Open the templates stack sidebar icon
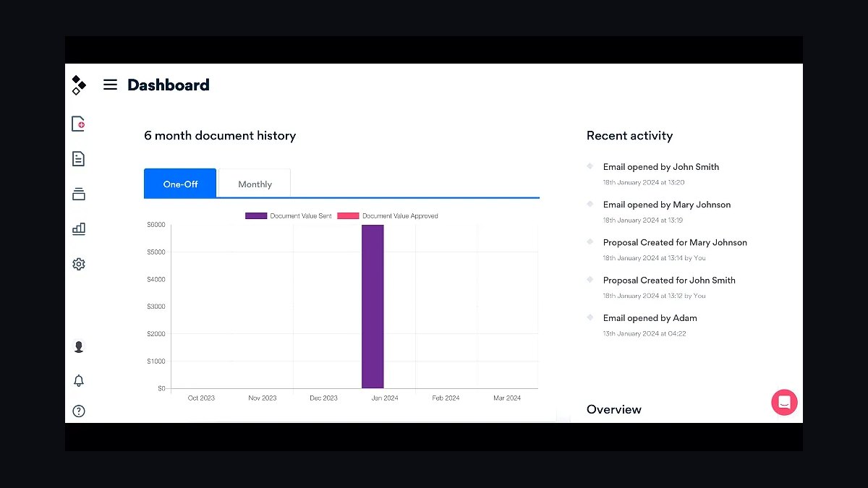Screen dimensions: 868x488 click(x=79, y=194)
